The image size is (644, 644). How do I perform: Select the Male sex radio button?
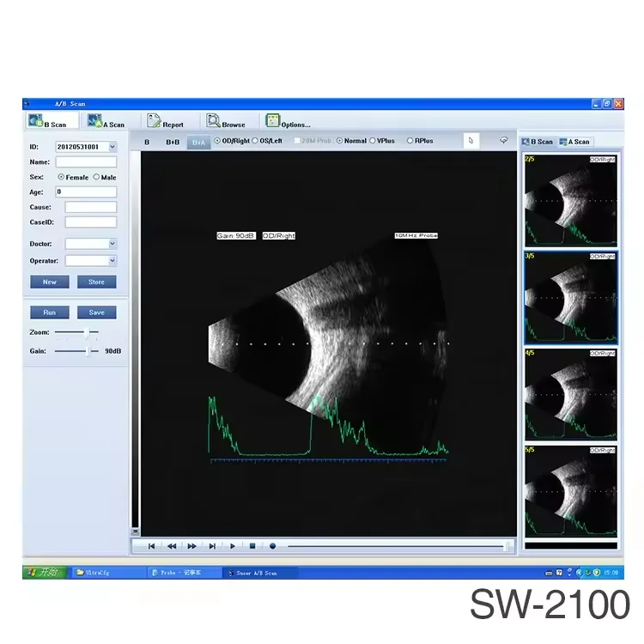pyautogui.click(x=96, y=178)
